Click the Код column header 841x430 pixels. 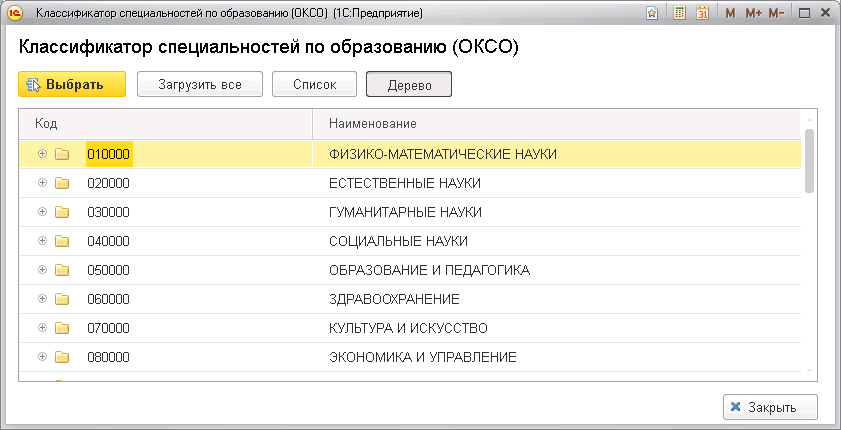tap(165, 123)
